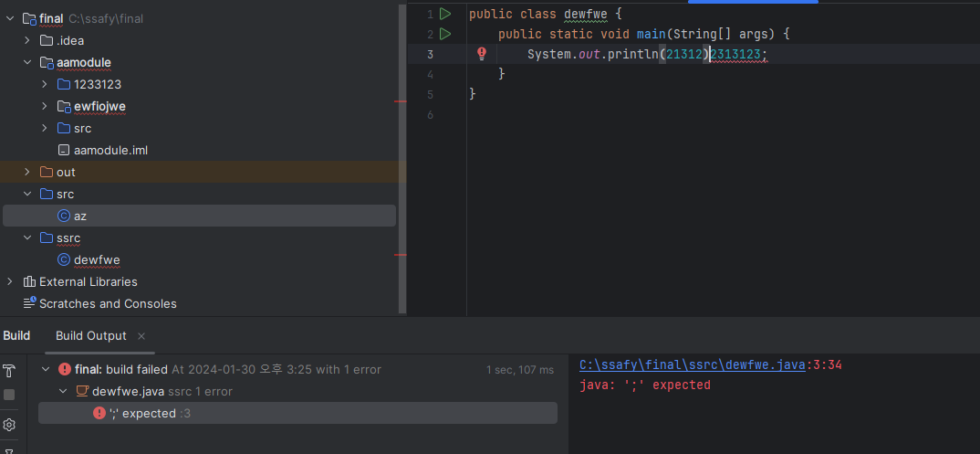Screen dimensions: 980x454
Task: Click the az Java class icon
Action: coord(64,216)
